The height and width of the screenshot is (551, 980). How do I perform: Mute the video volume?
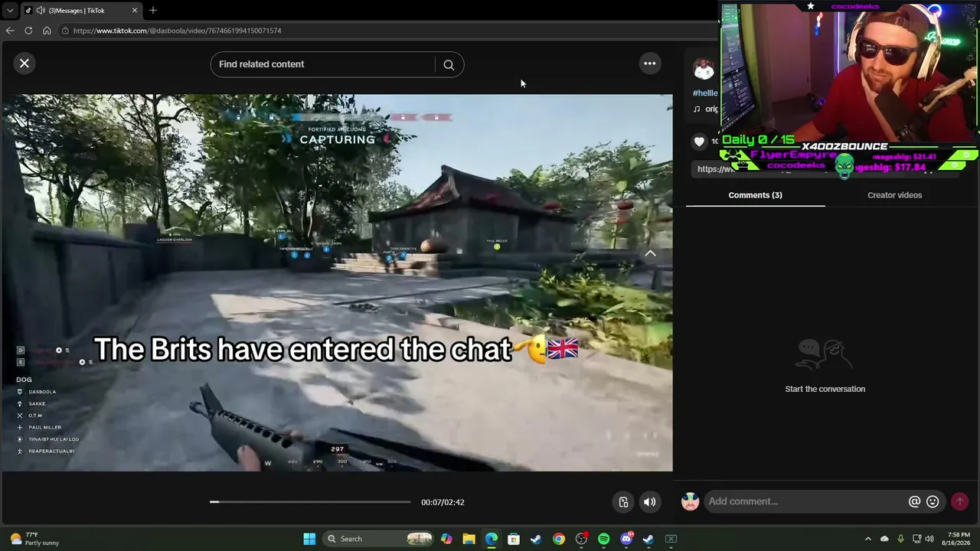click(x=649, y=502)
